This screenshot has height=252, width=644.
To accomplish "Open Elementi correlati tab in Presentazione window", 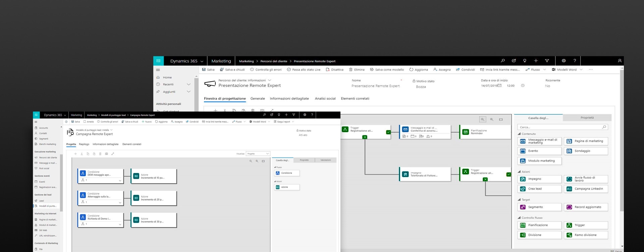I will coord(355,98).
